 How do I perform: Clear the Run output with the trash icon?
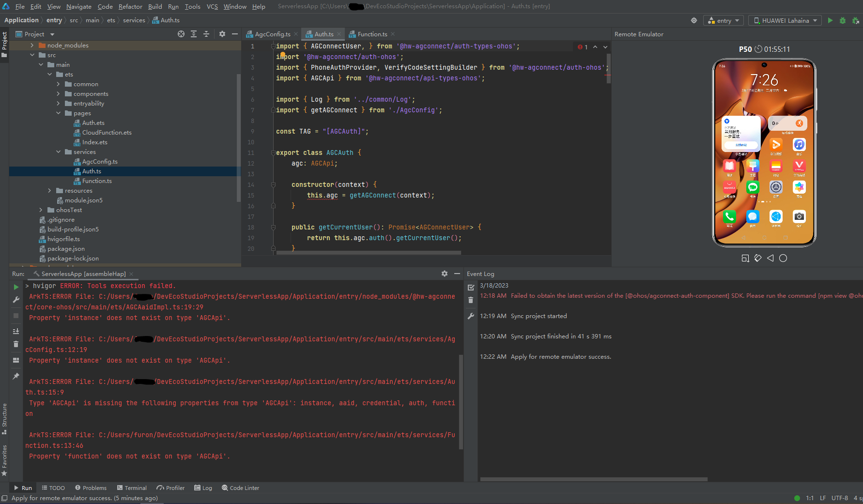(16, 344)
